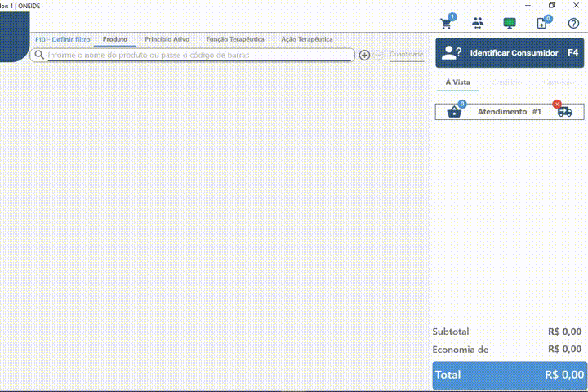Image resolution: width=588 pixels, height=392 pixels.
Task: Open the shopping cart icon in top bar
Action: click(447, 23)
